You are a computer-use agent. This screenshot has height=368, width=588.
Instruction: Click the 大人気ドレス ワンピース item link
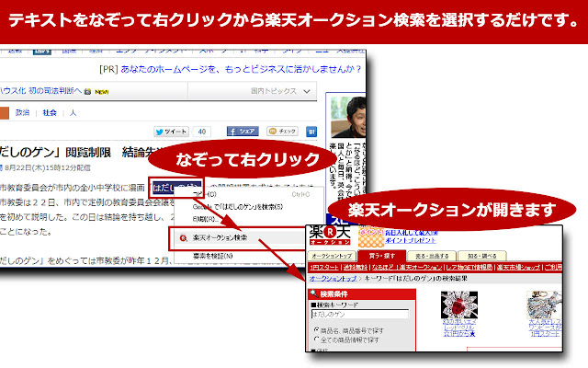545,328
